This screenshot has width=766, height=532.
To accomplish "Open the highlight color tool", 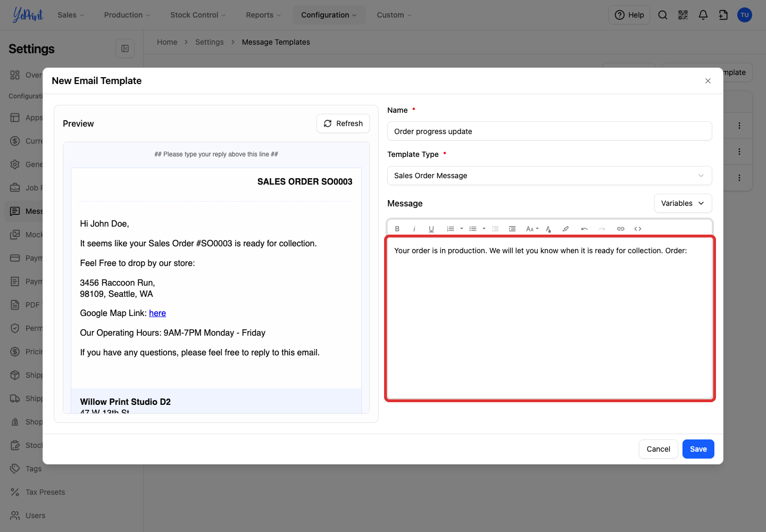I will [x=565, y=229].
